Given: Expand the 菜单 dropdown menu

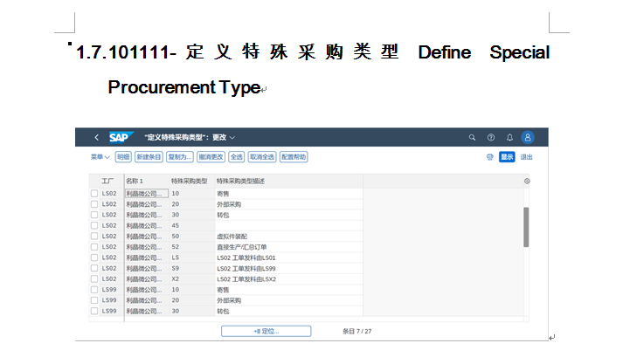Looking at the screenshot, I should click(100, 157).
